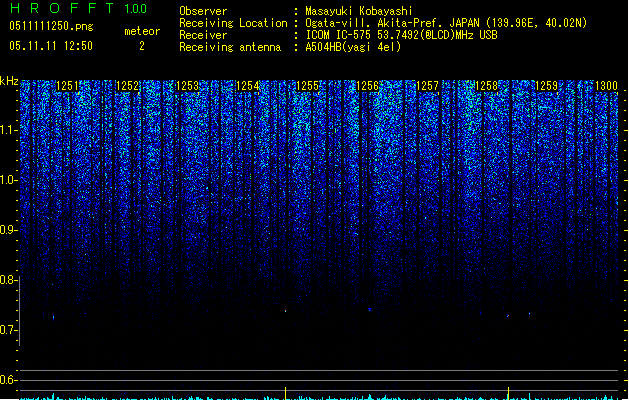Click the Receiving antenna label

coord(230,47)
